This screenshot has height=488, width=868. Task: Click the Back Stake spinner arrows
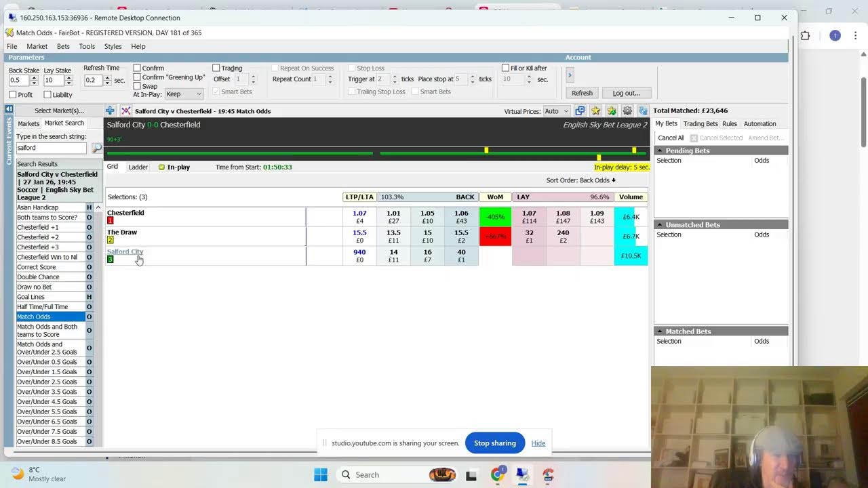(x=34, y=80)
